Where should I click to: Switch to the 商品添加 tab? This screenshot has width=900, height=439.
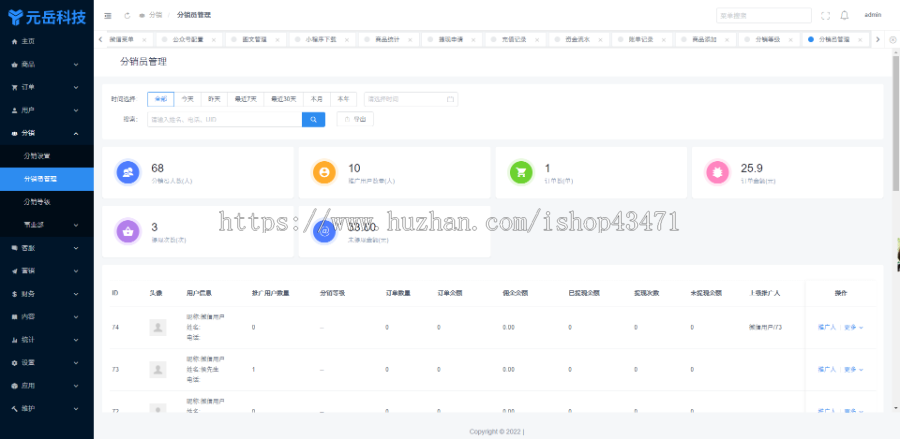click(704, 40)
